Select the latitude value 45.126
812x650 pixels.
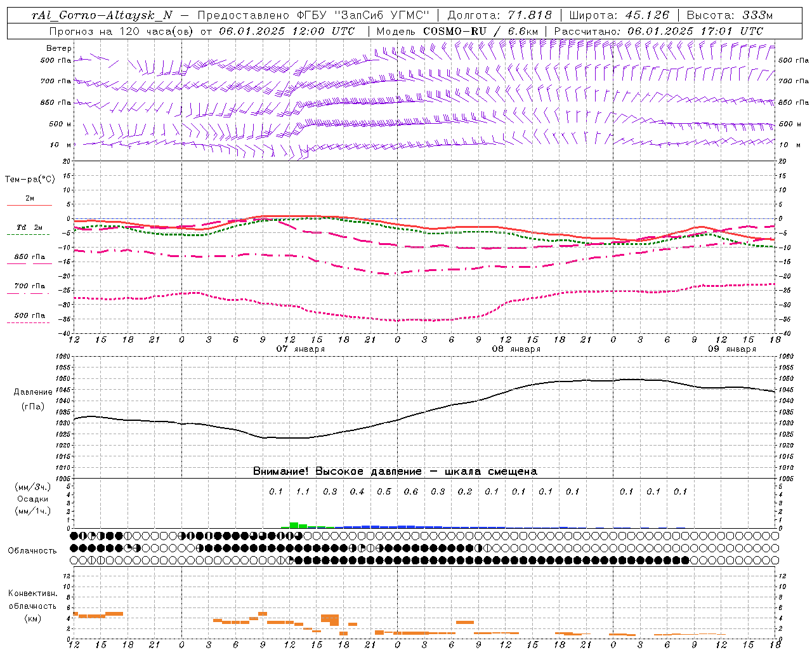tap(646, 15)
